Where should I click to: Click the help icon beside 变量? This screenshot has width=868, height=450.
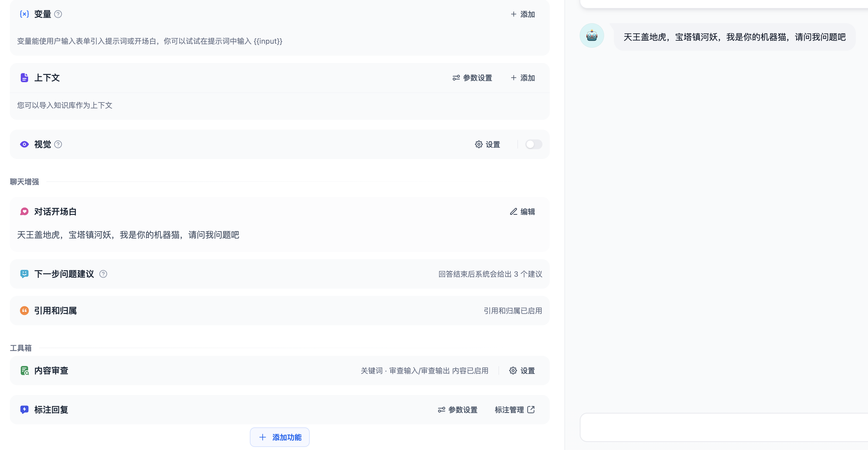coord(58,14)
